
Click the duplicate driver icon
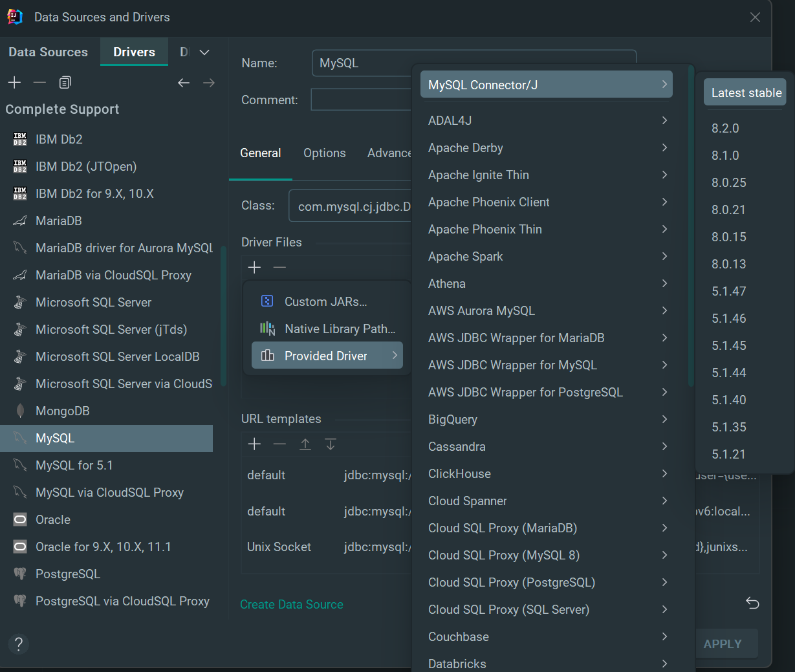click(65, 83)
